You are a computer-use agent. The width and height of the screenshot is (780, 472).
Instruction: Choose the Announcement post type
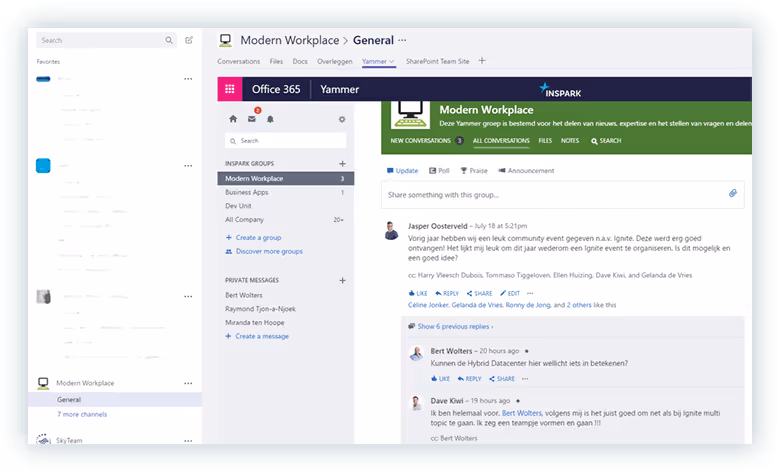tap(526, 171)
